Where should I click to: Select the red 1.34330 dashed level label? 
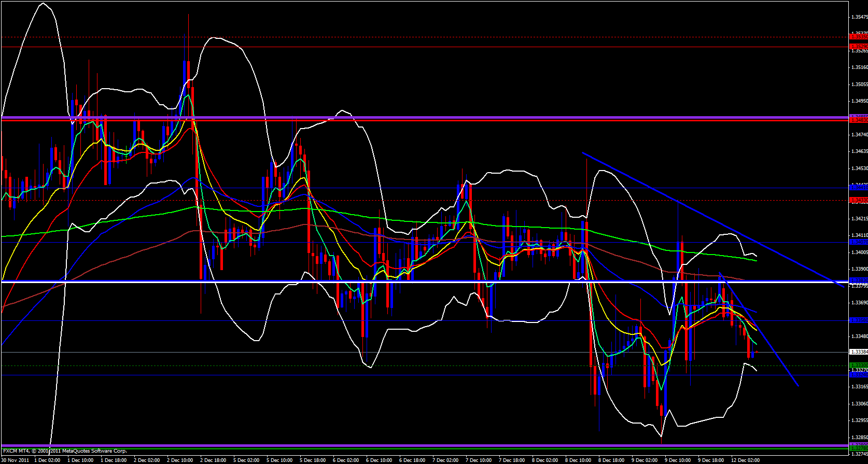coord(858,200)
